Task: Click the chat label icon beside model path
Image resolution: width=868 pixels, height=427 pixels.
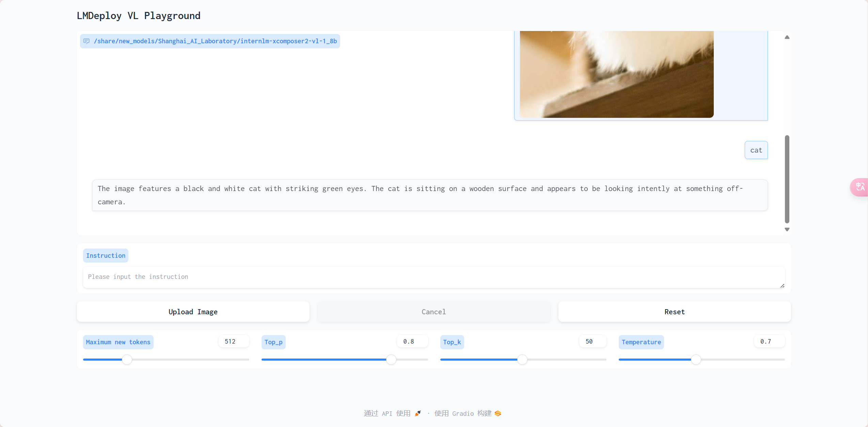Action: (86, 41)
